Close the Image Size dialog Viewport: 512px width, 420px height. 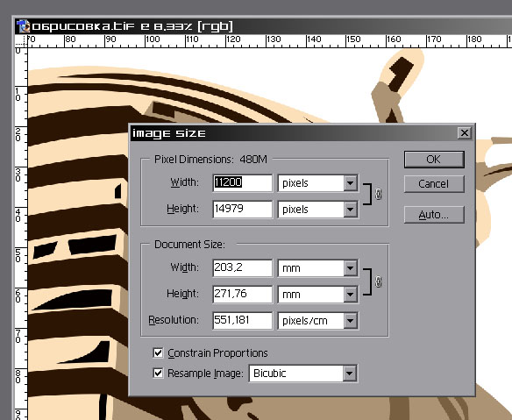tap(465, 133)
